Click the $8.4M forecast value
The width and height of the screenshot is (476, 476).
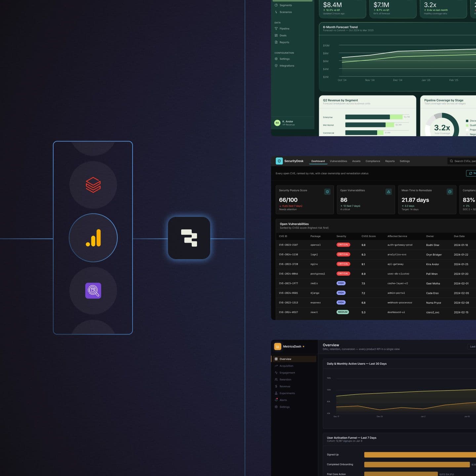click(332, 5)
